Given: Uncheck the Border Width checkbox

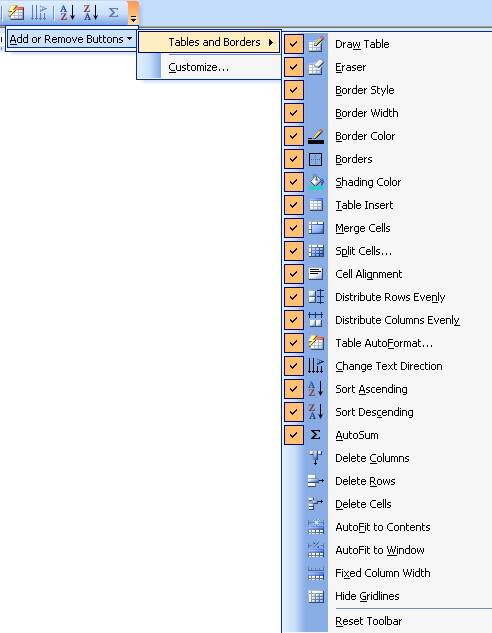Looking at the screenshot, I should (x=294, y=113).
